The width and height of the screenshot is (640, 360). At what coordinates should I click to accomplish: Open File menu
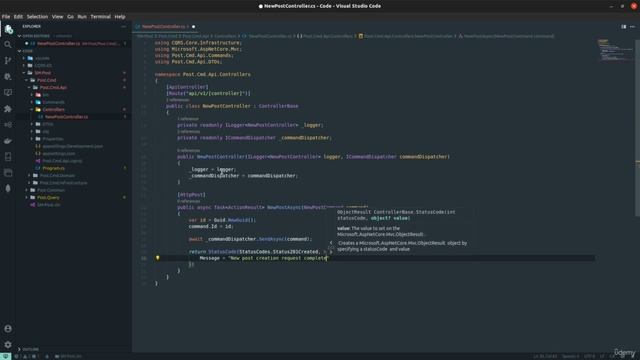click(x=6, y=17)
